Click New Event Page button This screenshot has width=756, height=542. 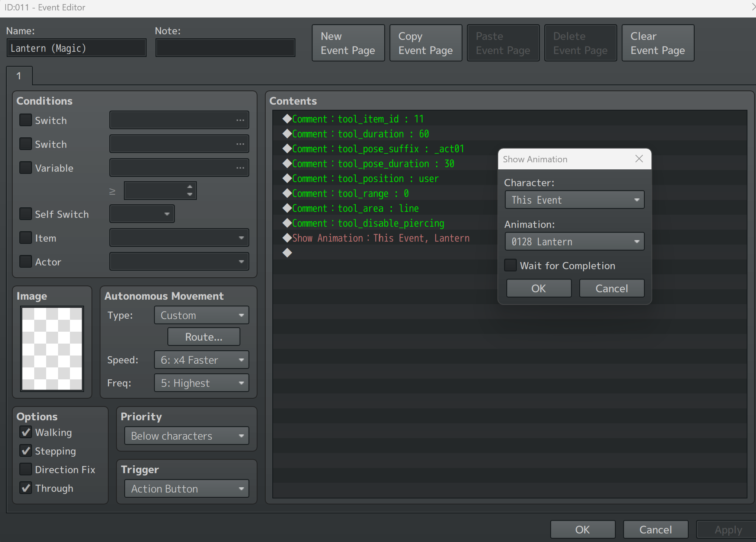click(x=348, y=43)
